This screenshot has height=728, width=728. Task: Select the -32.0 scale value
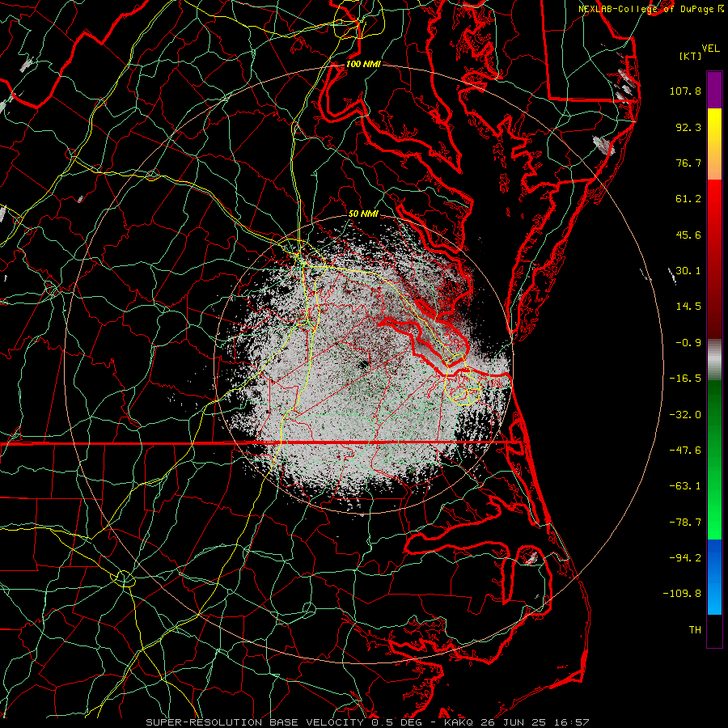point(685,415)
